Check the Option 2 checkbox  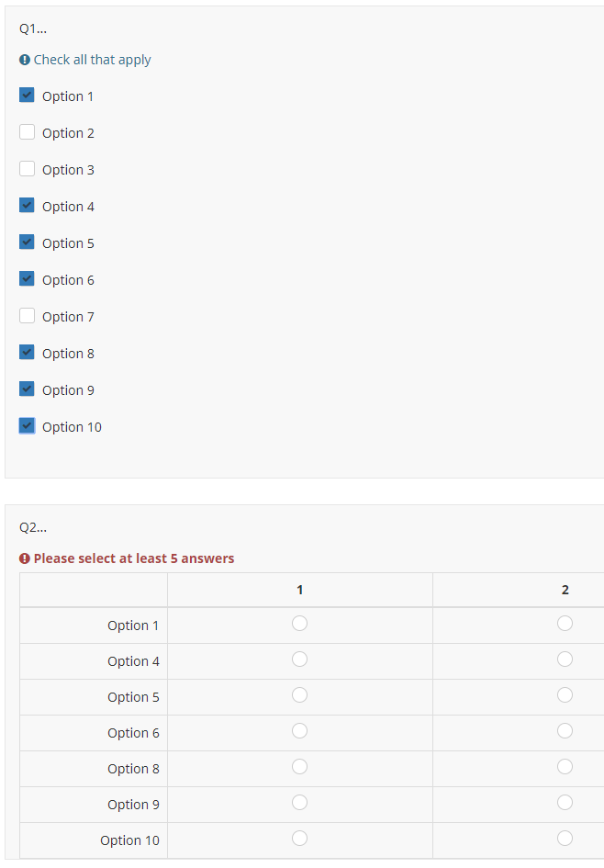point(27,132)
